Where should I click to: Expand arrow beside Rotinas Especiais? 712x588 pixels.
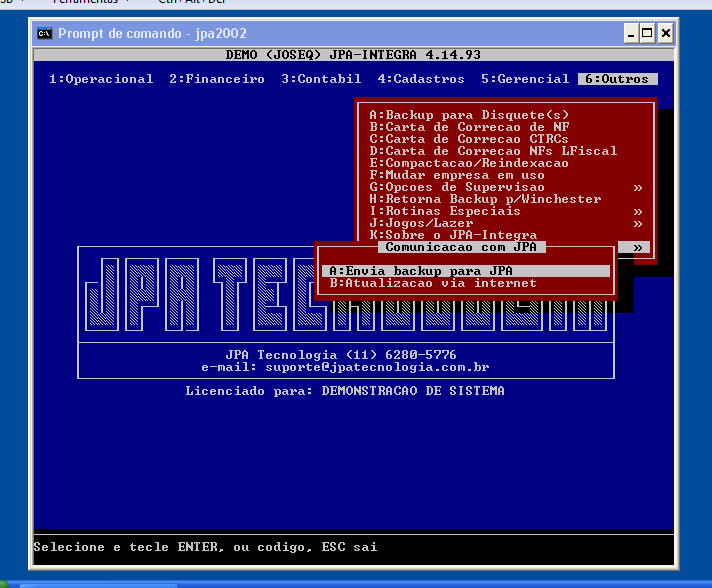click(638, 212)
